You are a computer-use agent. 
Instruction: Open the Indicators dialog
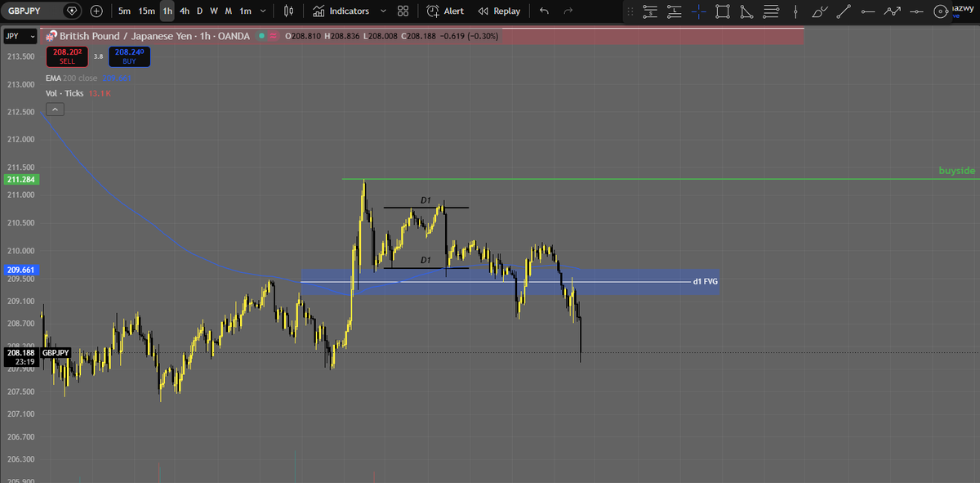(341, 11)
